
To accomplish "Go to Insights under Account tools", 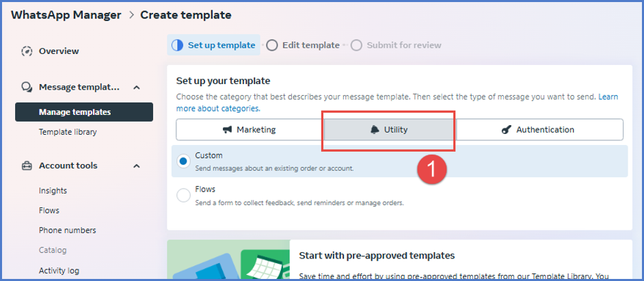I will (53, 191).
